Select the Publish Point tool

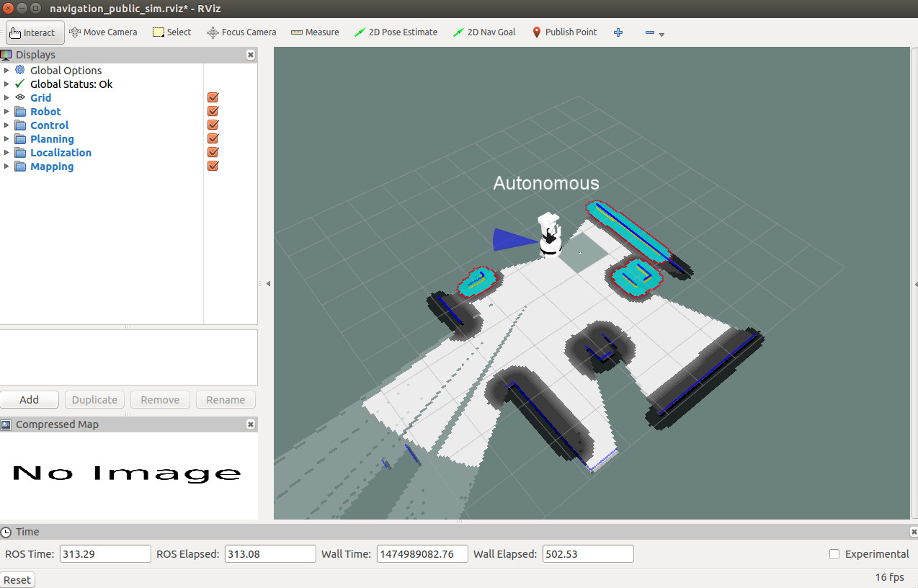(564, 32)
